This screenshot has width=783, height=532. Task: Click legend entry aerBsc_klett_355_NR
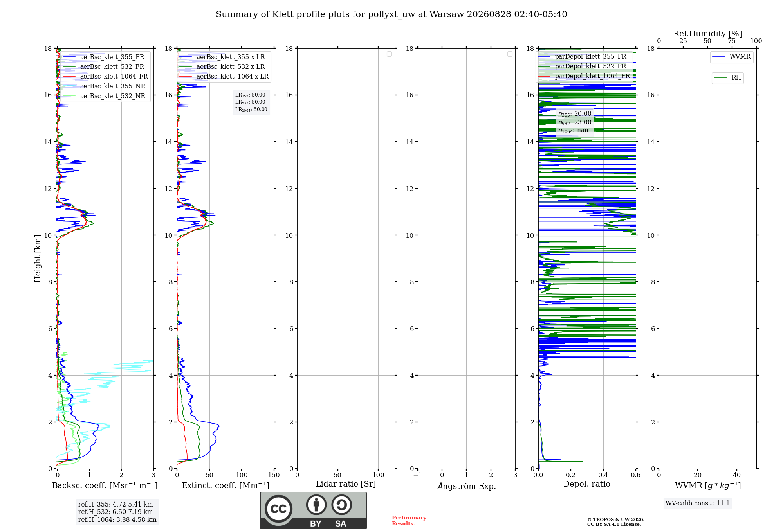(x=104, y=86)
